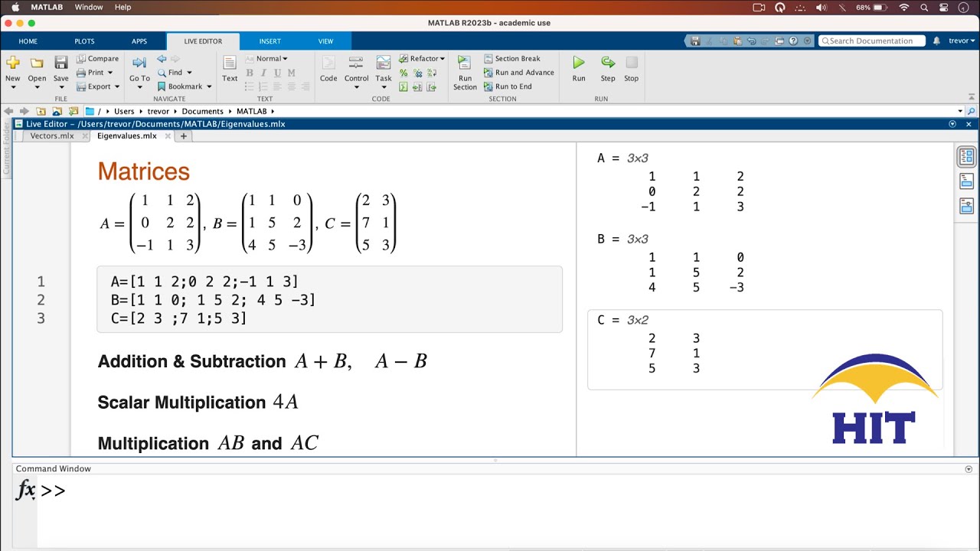Toggle Underline text formatting
Viewport: 980px width, 551px height.
[277, 73]
